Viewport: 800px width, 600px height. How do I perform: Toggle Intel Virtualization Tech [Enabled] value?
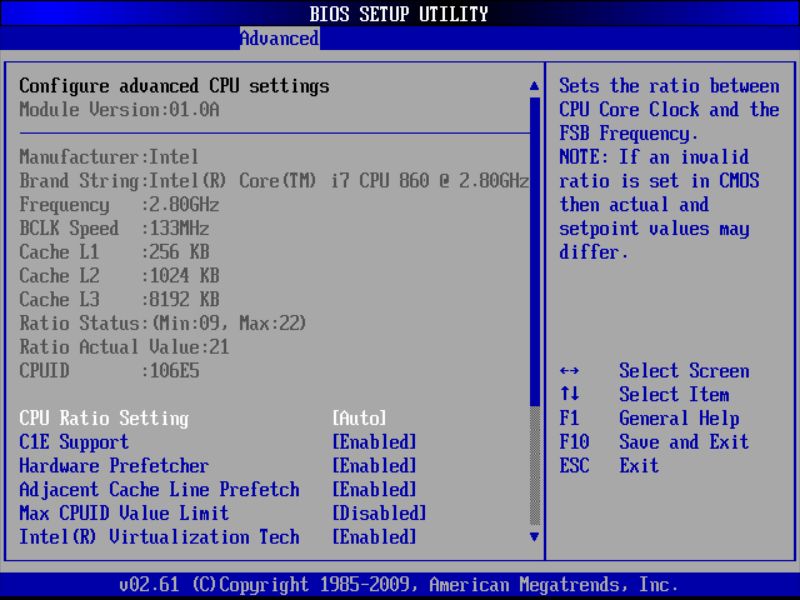[374, 537]
